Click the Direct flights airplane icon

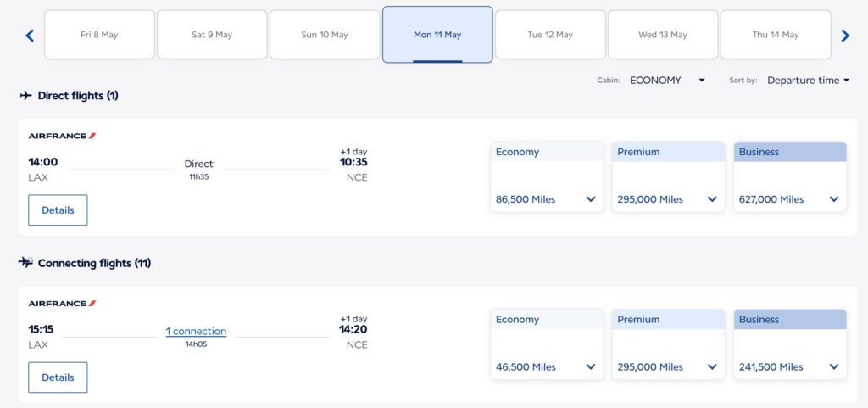[x=26, y=96]
